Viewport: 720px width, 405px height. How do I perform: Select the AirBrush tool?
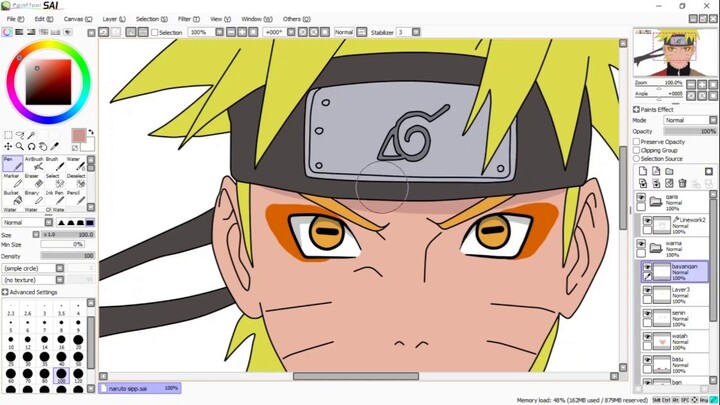[34, 164]
